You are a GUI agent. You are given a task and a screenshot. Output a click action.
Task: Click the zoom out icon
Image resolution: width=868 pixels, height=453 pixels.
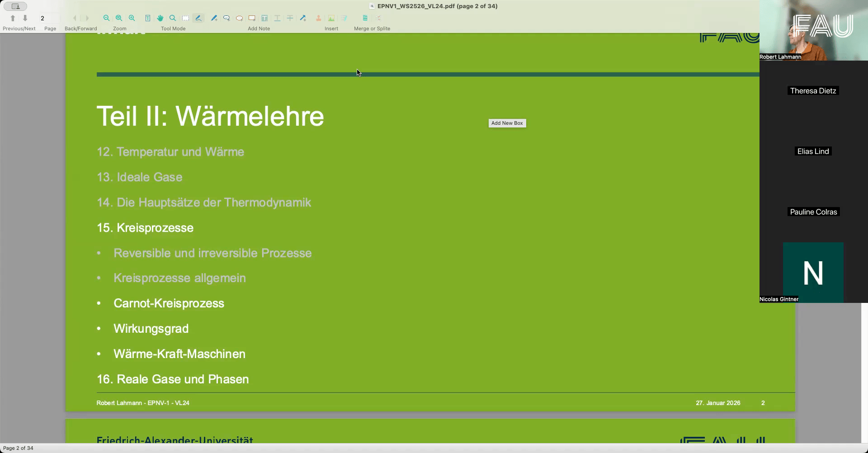pos(106,18)
